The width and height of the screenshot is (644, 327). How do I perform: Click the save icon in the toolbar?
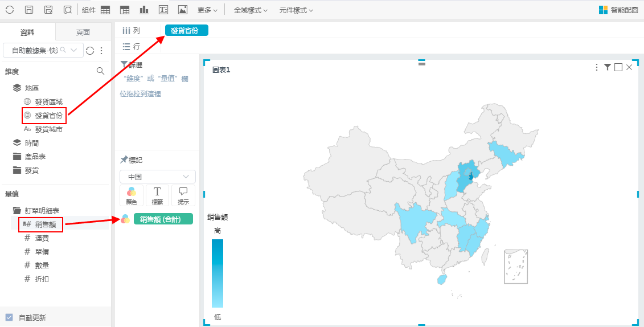coord(29,10)
